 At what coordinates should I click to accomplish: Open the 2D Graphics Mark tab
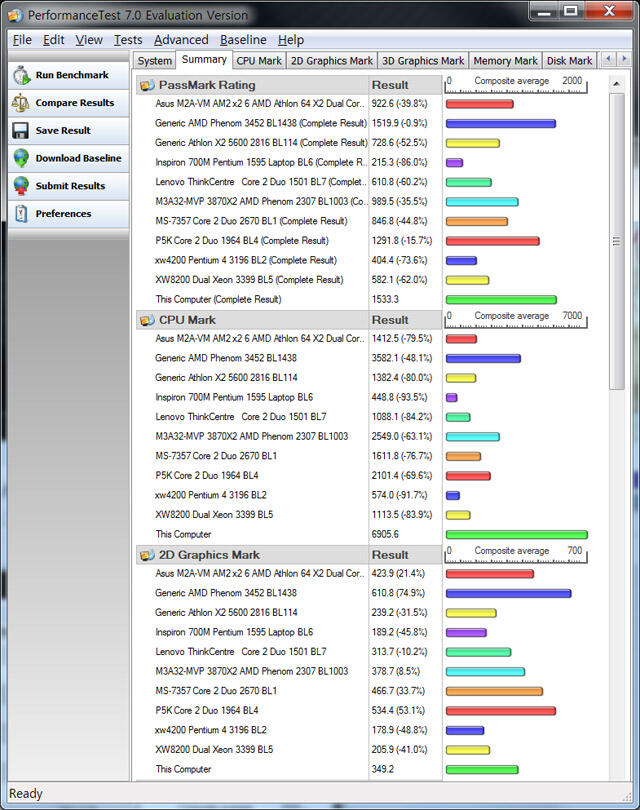[332, 61]
